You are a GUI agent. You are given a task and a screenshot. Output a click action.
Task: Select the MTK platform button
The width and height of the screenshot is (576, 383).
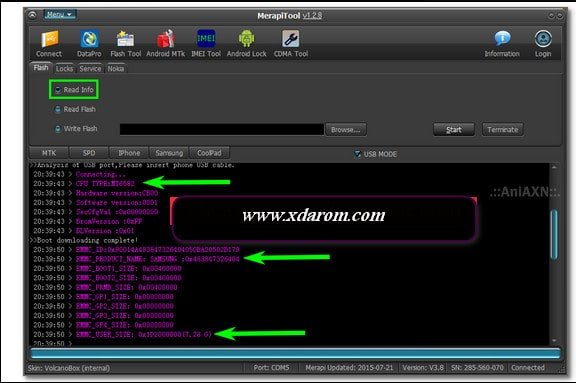(49, 153)
